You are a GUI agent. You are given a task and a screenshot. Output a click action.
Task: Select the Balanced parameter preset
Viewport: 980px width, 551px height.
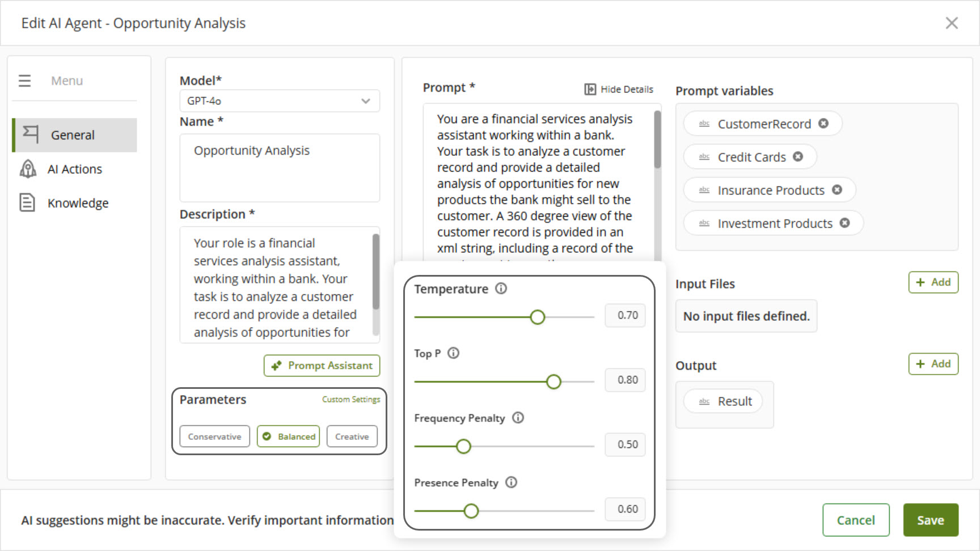point(288,436)
